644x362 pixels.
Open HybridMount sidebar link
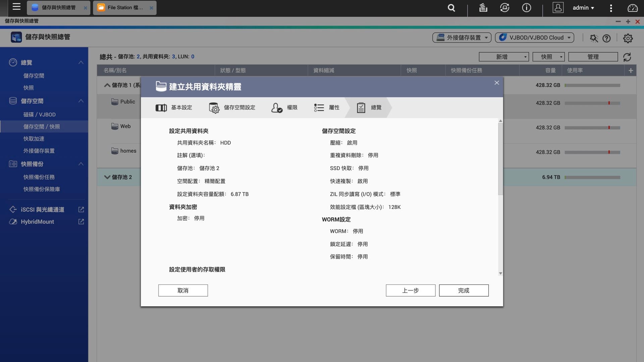point(37,222)
